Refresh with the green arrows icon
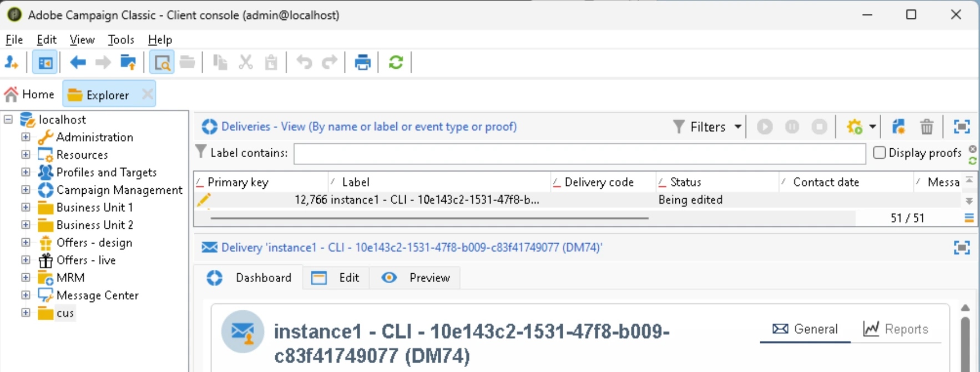 click(396, 62)
